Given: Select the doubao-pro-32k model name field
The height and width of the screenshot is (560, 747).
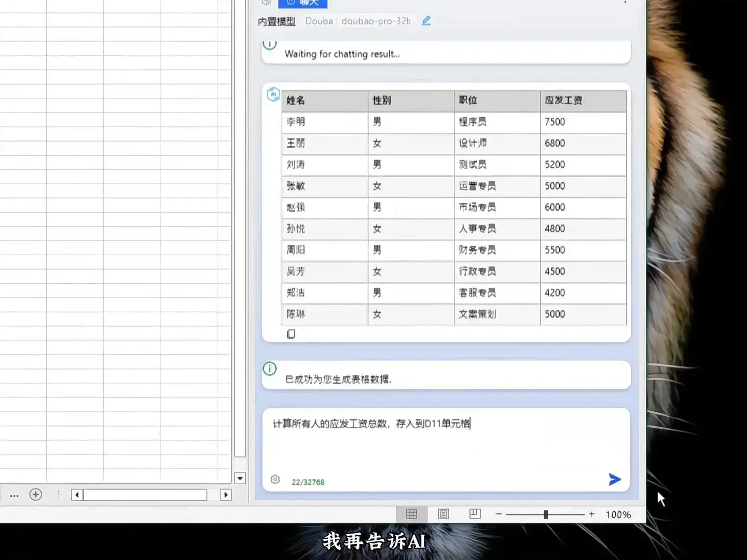Looking at the screenshot, I should point(376,21).
